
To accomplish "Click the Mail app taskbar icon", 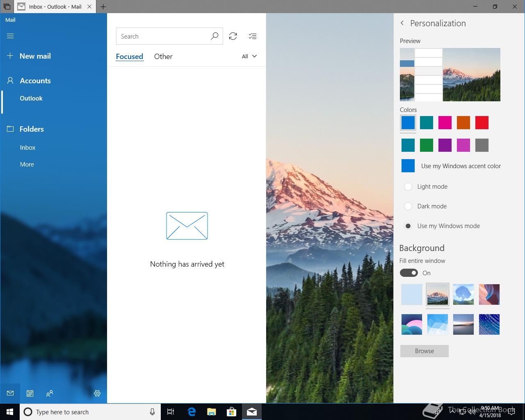I will (x=252, y=412).
